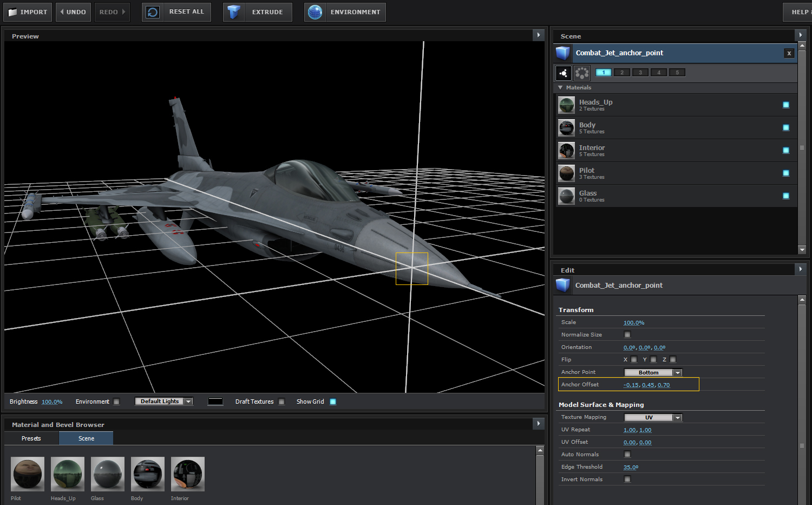Open the Environment globe icon
The height and width of the screenshot is (505, 812).
(x=315, y=12)
